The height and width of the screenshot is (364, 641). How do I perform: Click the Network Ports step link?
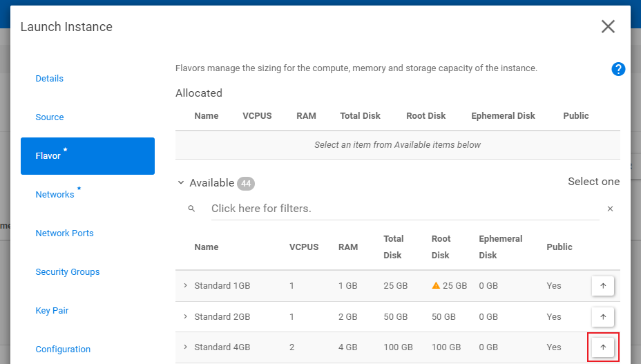[x=65, y=233]
